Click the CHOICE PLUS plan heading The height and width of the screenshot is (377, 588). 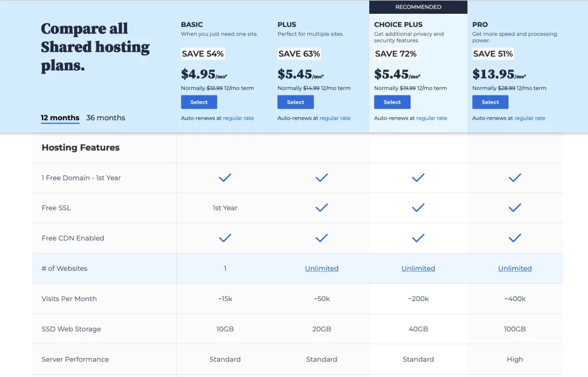[399, 24]
